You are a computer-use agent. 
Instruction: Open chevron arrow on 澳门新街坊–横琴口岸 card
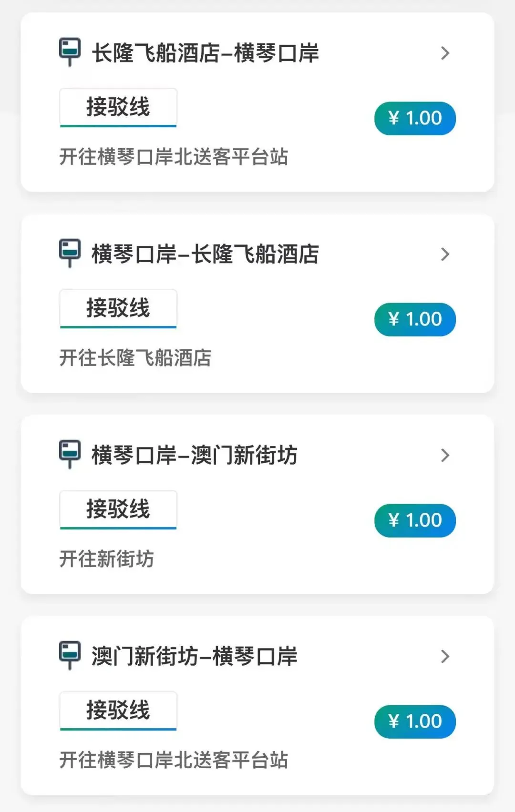point(445,656)
